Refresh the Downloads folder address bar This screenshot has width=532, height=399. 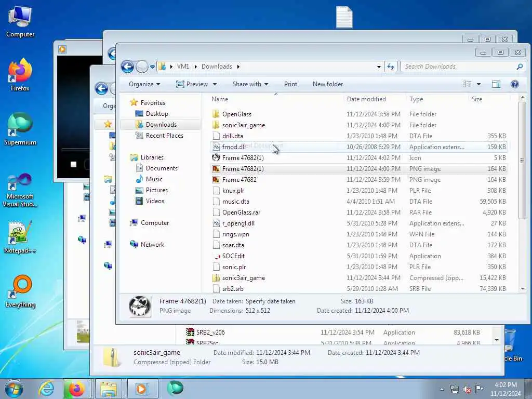pos(391,67)
